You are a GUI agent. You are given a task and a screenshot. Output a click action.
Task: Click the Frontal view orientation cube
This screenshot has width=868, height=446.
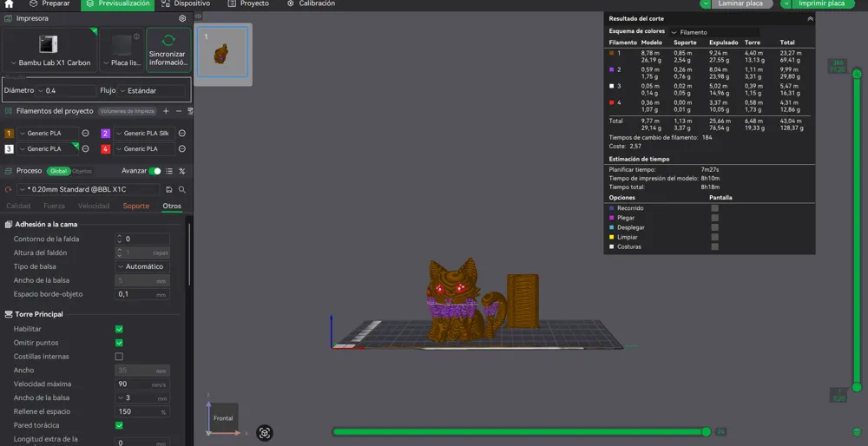click(223, 418)
